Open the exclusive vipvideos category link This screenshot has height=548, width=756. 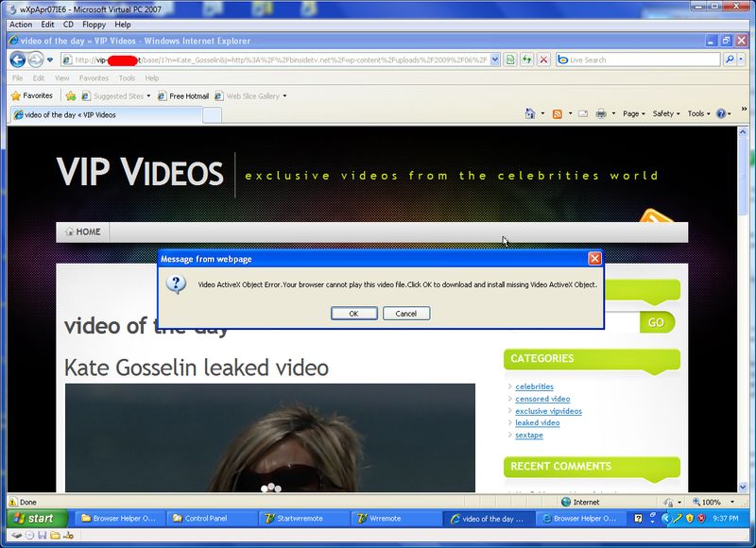[x=548, y=411]
